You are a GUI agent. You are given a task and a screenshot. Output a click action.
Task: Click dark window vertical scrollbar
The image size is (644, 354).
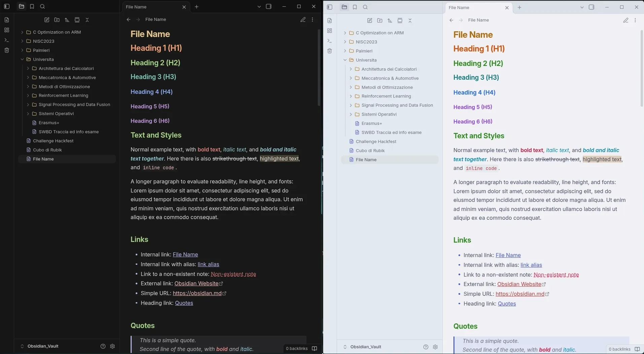point(319,67)
